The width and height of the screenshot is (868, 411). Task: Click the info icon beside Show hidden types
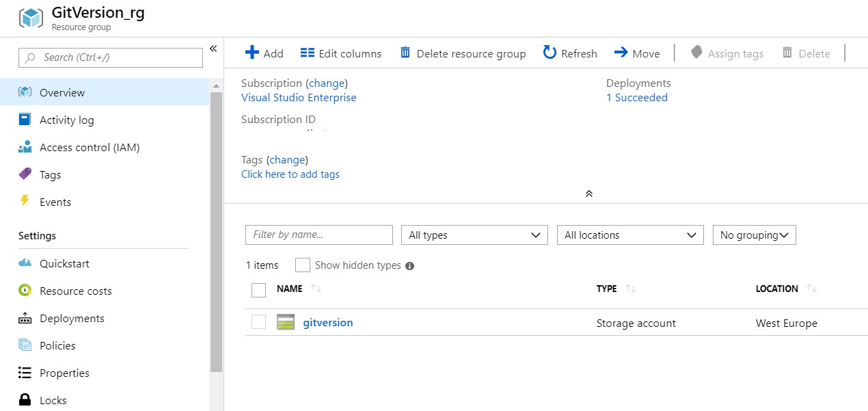pyautogui.click(x=410, y=266)
